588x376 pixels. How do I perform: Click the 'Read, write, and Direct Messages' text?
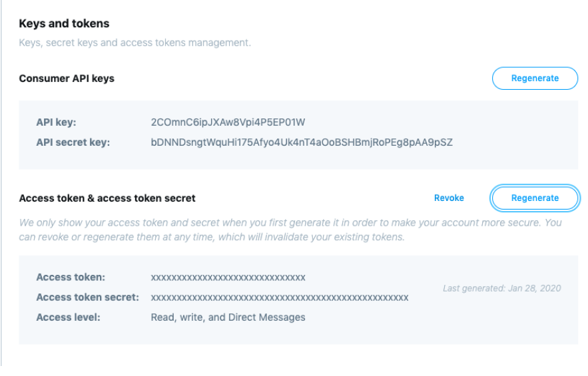point(228,317)
